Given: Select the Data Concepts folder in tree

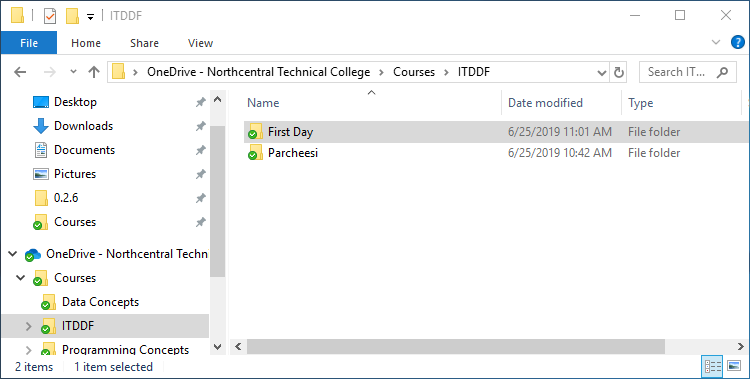Looking at the screenshot, I should coord(100,302).
